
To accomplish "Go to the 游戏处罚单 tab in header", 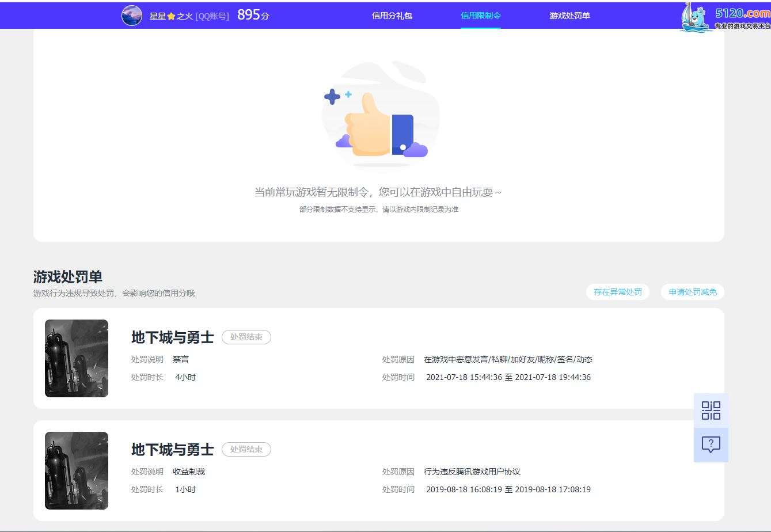I will tap(569, 16).
